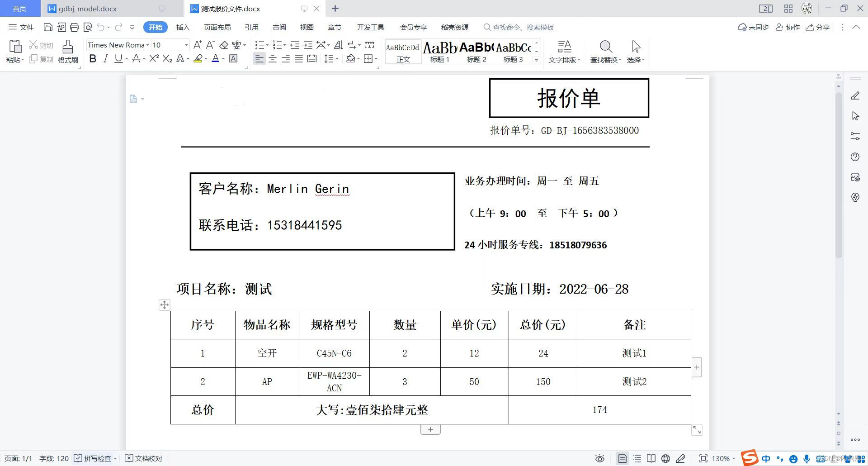Screen dimensions: 868x466
Task: Apply the Heading 1 (标题 1) style
Action: click(x=440, y=52)
